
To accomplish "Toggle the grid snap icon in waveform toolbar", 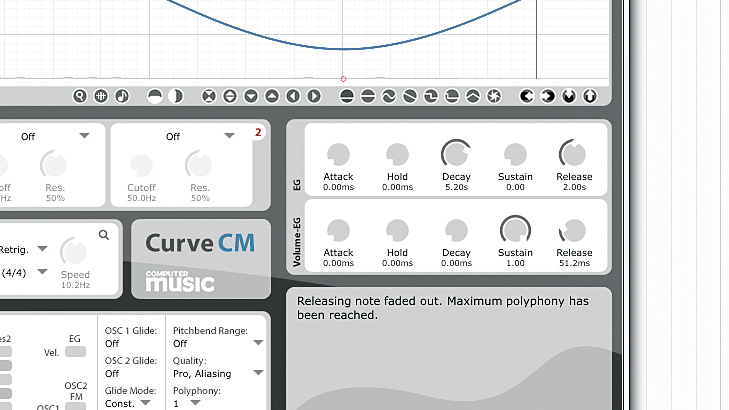I will pos(101,96).
